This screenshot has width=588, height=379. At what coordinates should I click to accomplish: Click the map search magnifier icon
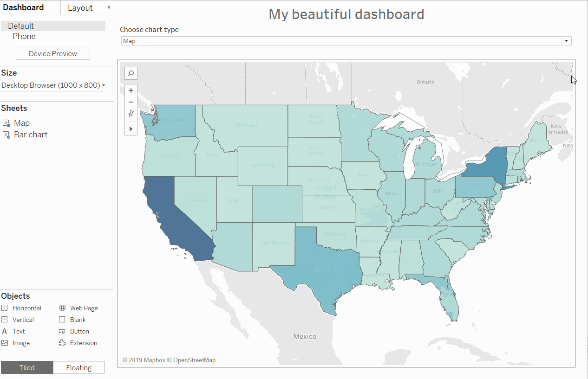131,73
